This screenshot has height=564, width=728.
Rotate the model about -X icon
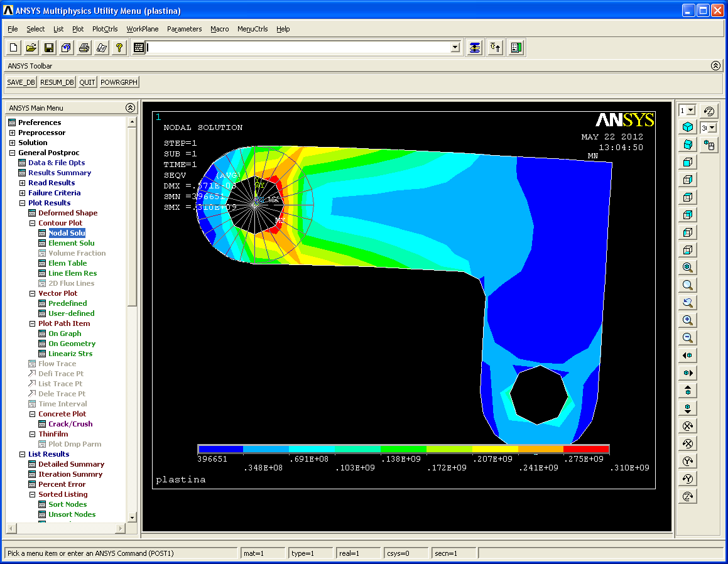(x=688, y=444)
